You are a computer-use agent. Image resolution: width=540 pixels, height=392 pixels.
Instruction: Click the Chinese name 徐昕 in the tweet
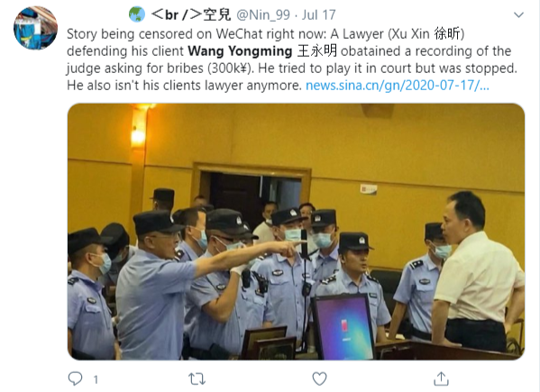point(446,34)
